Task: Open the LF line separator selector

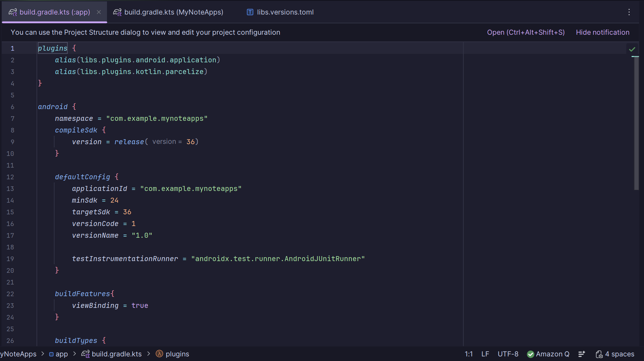Action: coord(485,354)
